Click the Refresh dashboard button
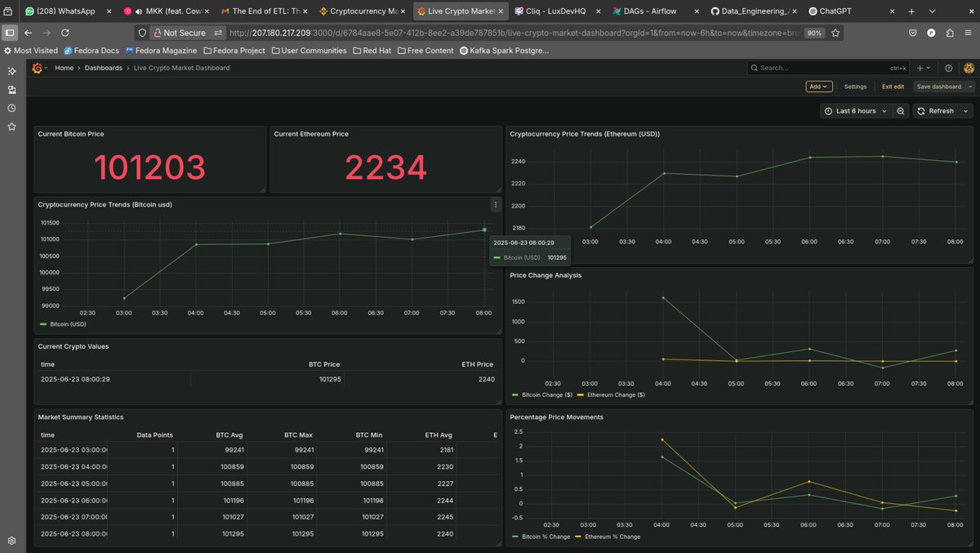 (935, 111)
